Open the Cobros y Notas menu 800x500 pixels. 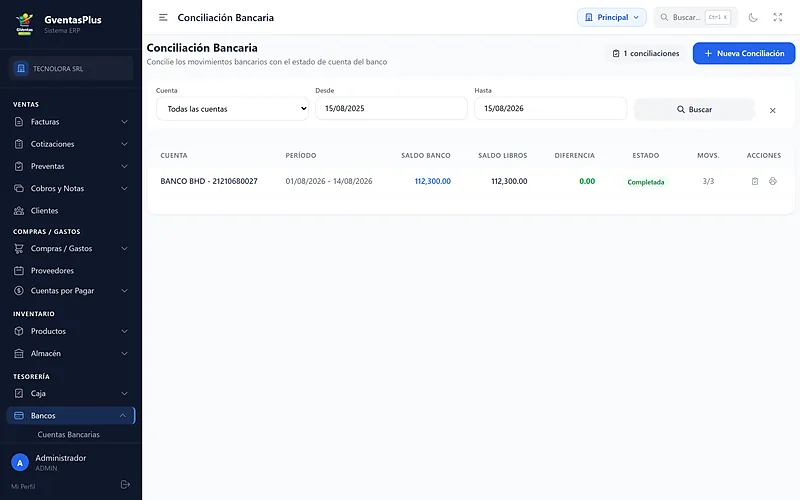tap(71, 188)
